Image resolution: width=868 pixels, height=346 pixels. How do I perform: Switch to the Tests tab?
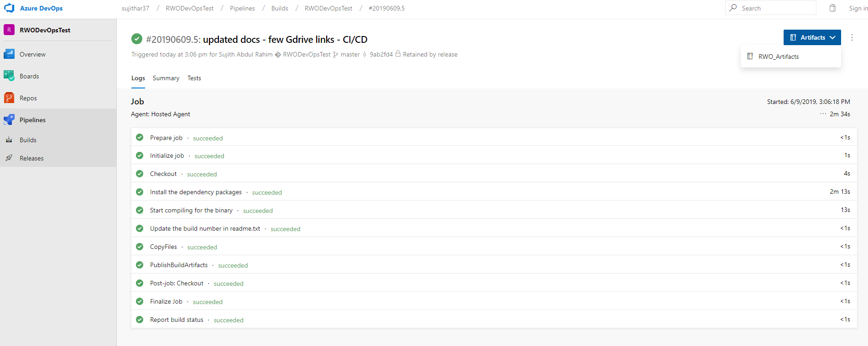194,78
